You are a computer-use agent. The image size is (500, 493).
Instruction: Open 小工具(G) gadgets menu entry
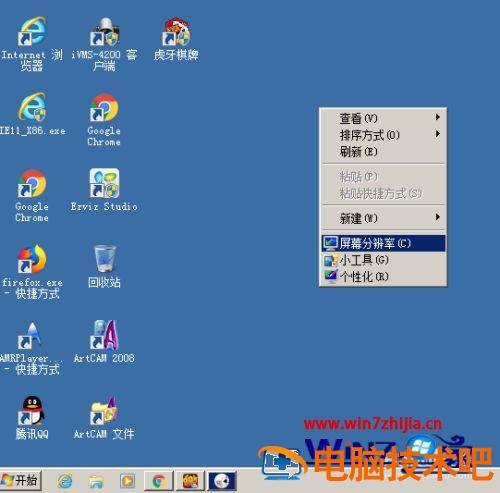point(383,260)
